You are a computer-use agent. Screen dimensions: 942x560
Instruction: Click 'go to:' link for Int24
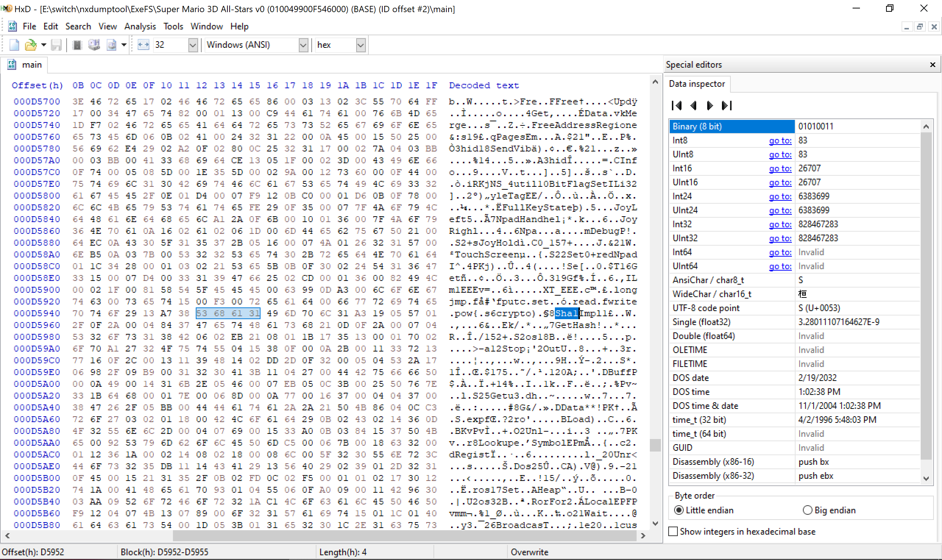(780, 196)
